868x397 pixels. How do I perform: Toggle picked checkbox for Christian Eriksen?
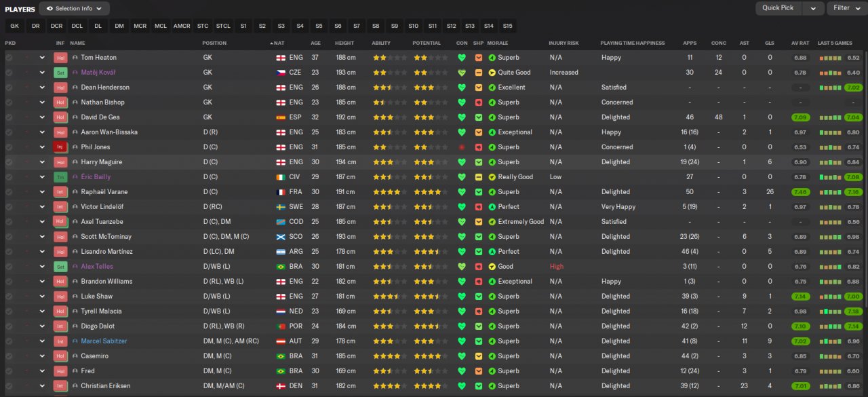tap(9, 386)
